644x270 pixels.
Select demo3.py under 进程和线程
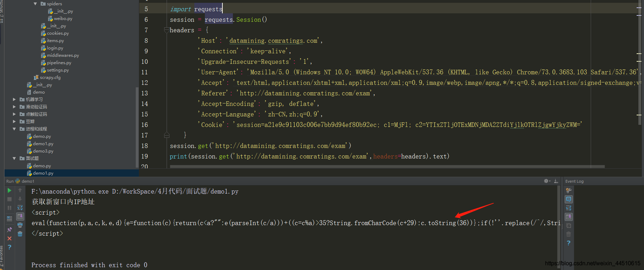43,151
